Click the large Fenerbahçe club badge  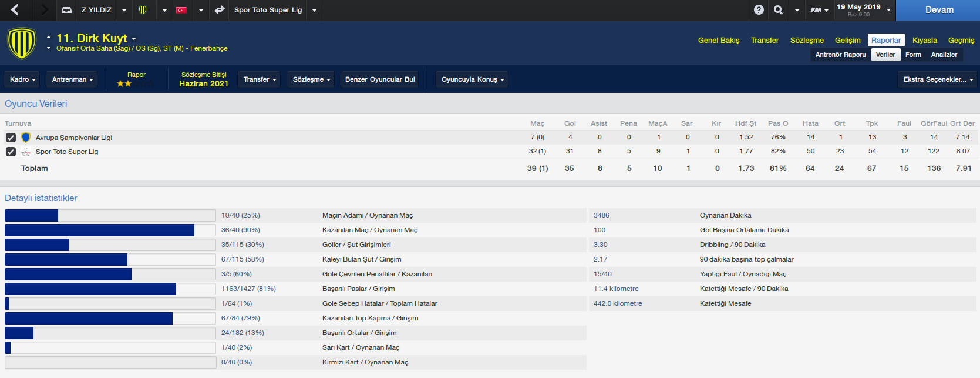coord(22,44)
